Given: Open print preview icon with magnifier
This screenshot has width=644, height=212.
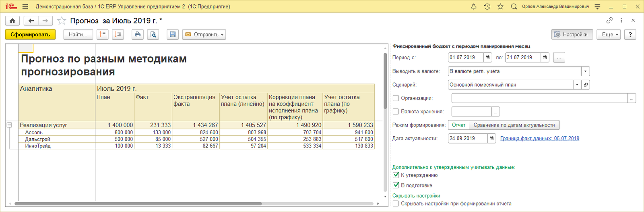Looking at the screenshot, I should [153, 35].
